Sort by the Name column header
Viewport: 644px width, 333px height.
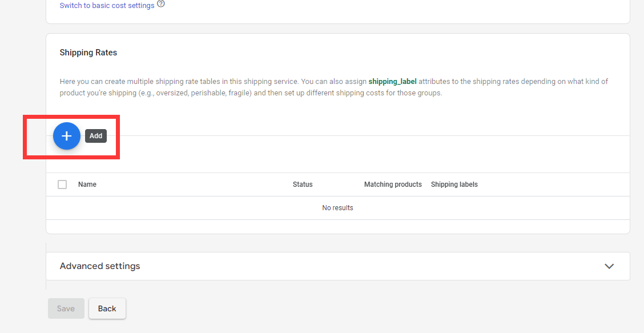tap(87, 184)
